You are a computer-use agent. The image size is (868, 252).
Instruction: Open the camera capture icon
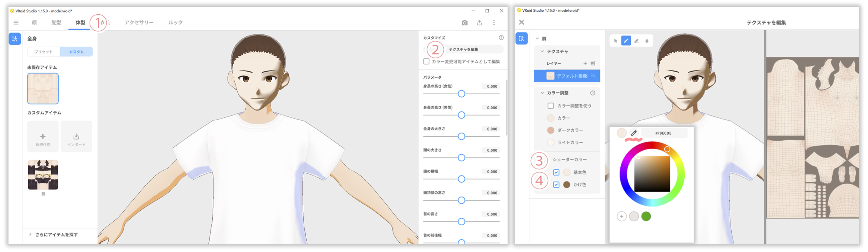pyautogui.click(x=464, y=23)
